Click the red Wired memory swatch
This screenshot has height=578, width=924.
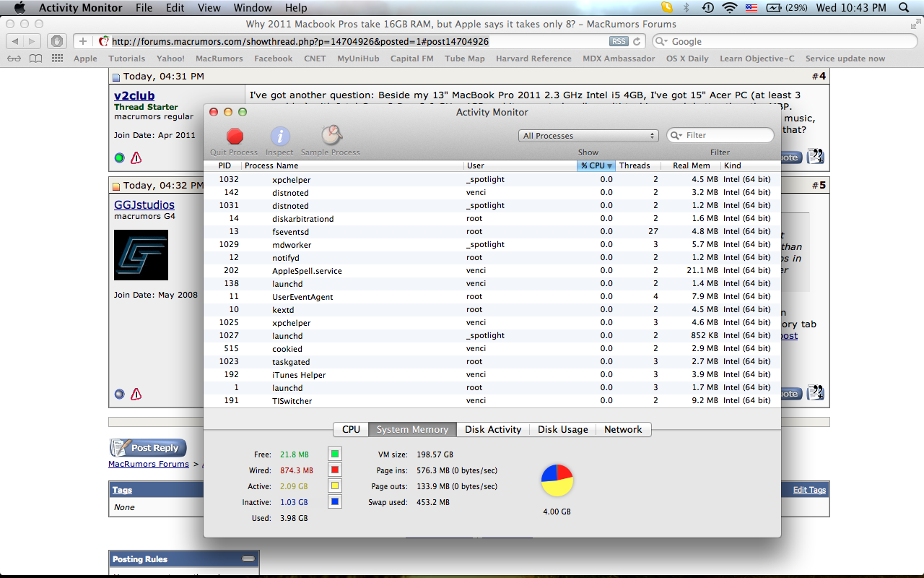[x=335, y=470]
